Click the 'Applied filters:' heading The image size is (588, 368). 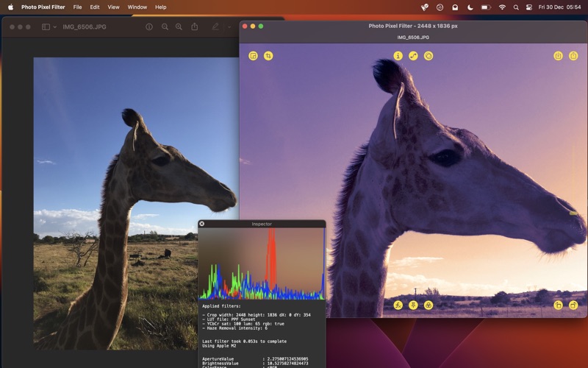[221, 306]
